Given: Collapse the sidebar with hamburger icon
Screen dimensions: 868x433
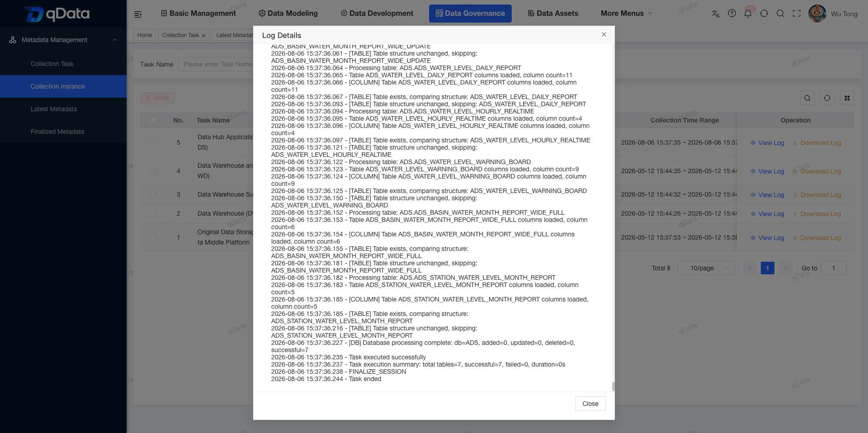Looking at the screenshot, I should click(x=138, y=14).
